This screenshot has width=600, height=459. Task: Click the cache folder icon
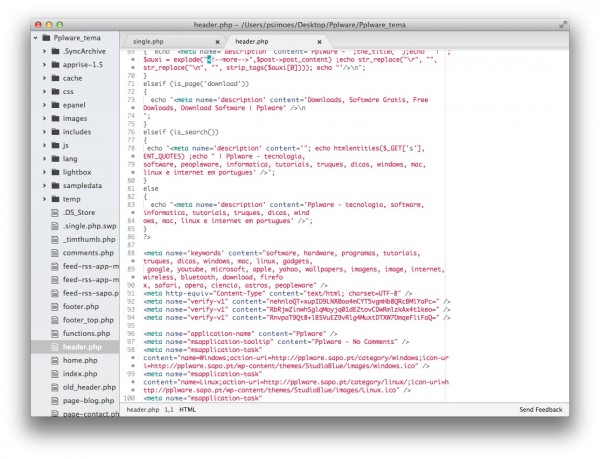point(55,78)
